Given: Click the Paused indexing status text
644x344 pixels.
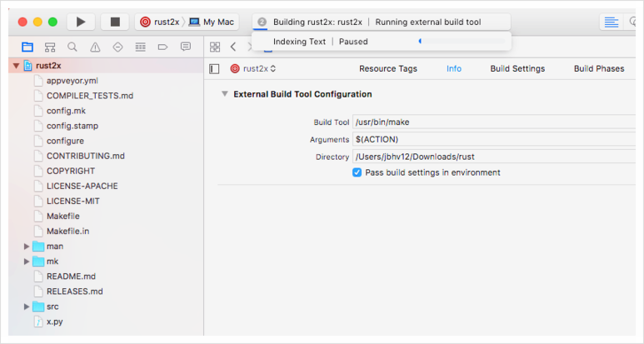Looking at the screenshot, I should pos(353,42).
